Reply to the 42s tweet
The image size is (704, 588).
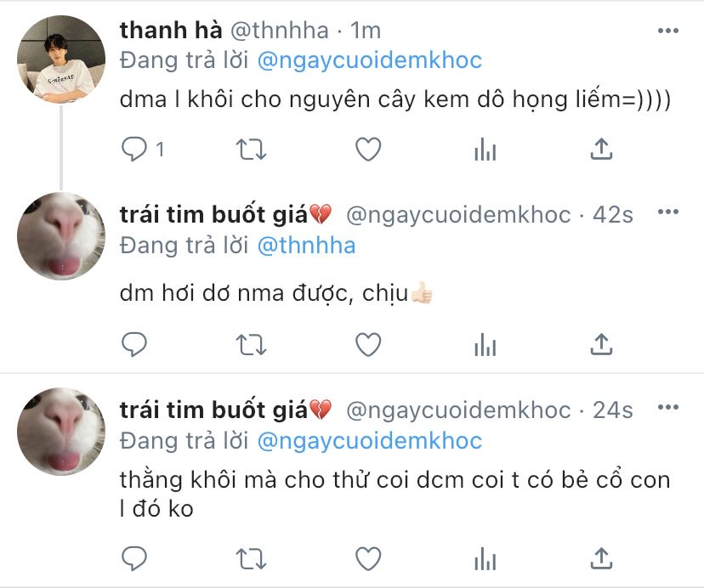click(135, 344)
